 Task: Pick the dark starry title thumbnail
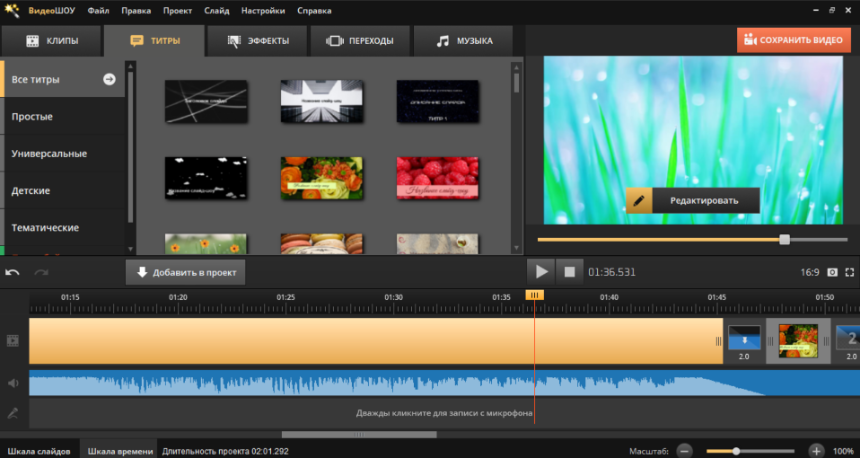coord(437,101)
